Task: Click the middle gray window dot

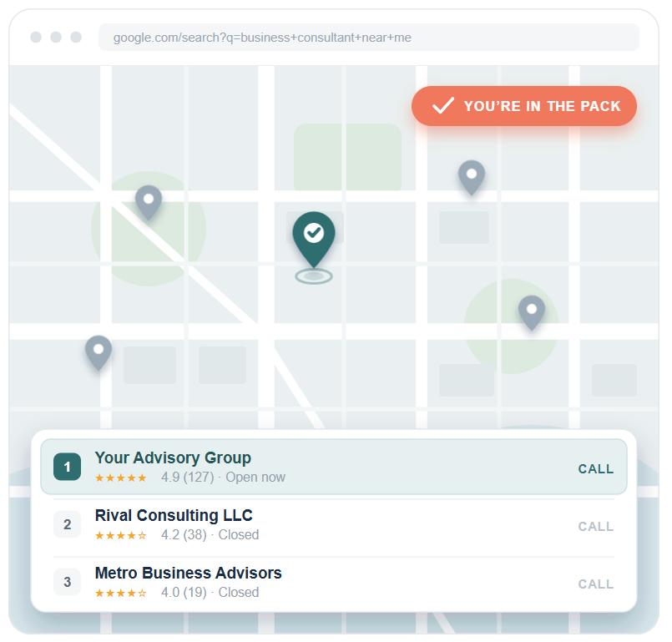Action: pos(56,38)
